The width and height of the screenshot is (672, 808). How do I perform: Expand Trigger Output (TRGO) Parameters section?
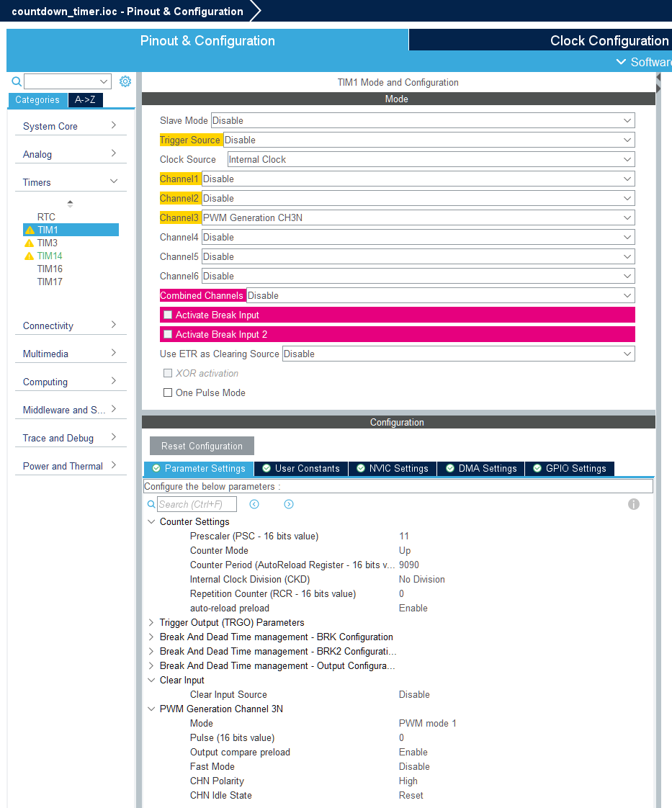coord(151,623)
